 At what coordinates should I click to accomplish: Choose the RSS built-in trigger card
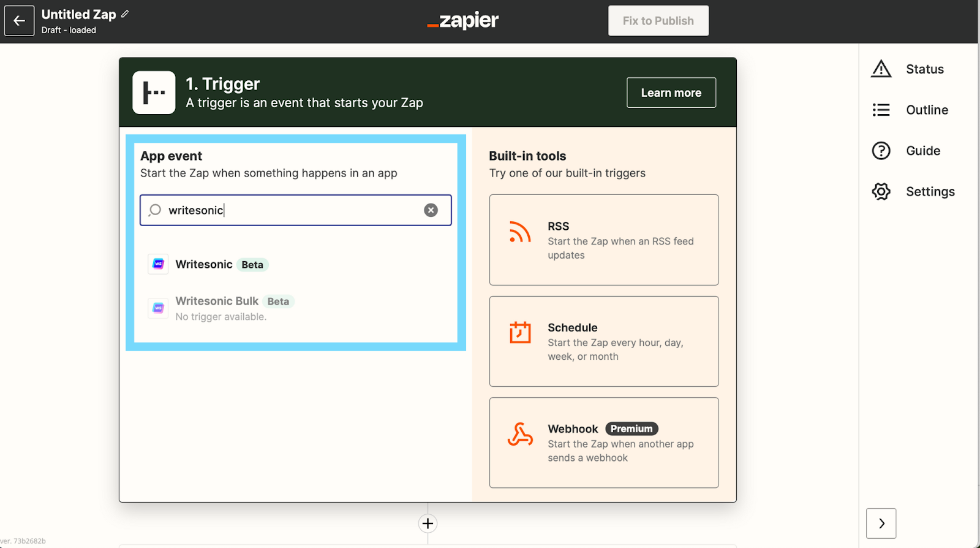604,240
